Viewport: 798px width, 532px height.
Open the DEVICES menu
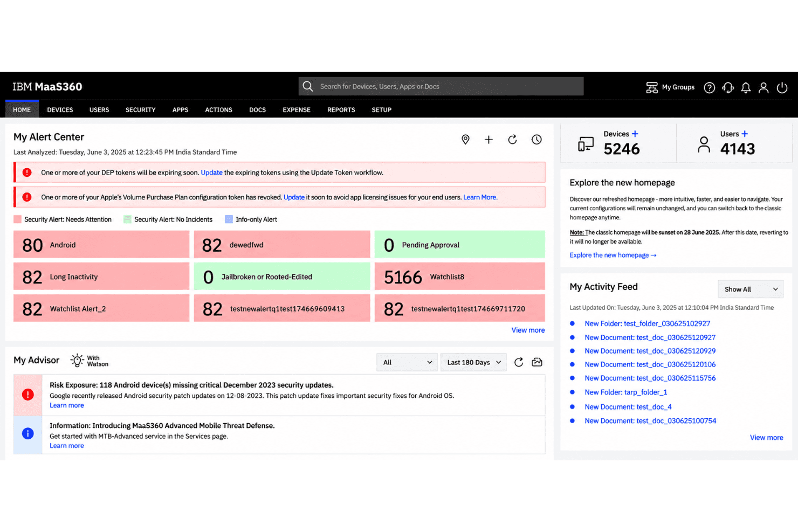pos(60,110)
